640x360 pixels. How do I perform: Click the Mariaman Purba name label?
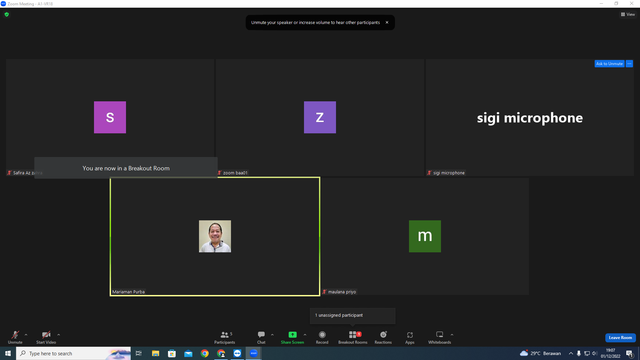tap(128, 292)
